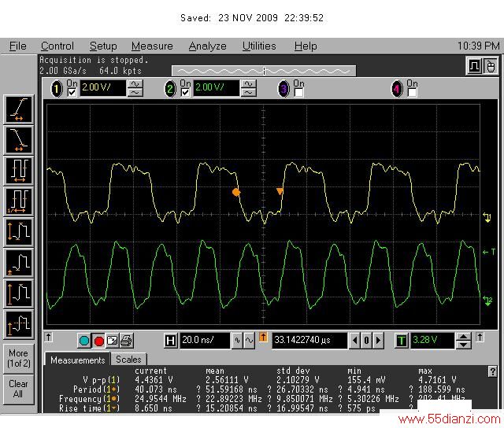Click the up arrow at lower left of display
Screen dimensions: 504x428
(x=48, y=338)
